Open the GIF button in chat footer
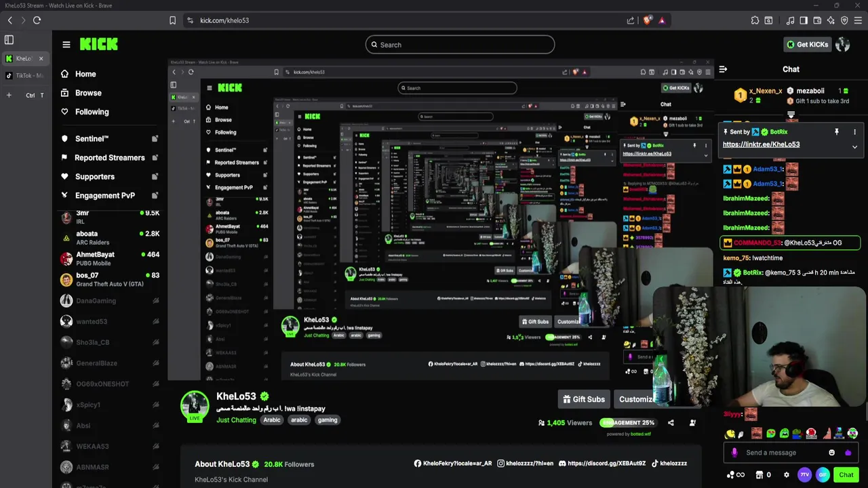Screen dimensions: 868x488 [x=823, y=475]
